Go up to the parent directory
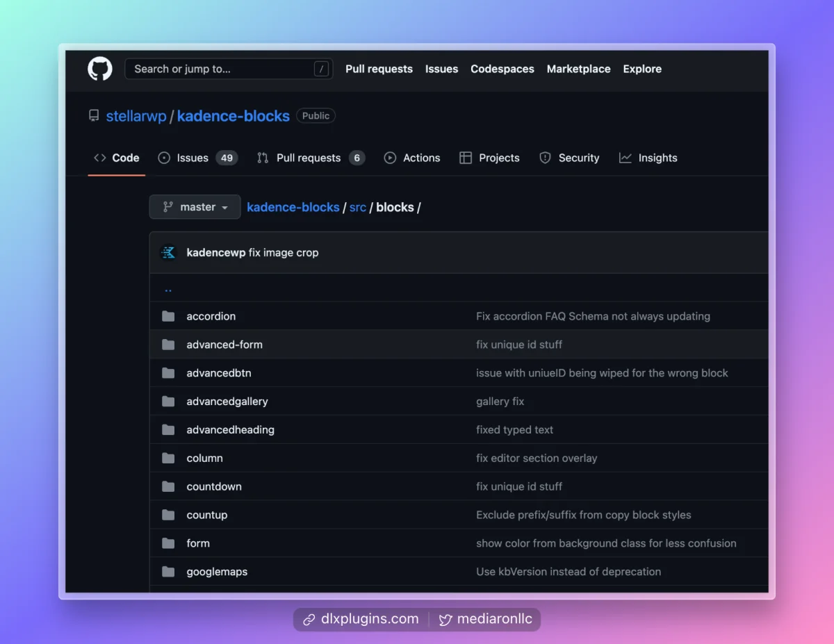The image size is (834, 644). (x=168, y=288)
